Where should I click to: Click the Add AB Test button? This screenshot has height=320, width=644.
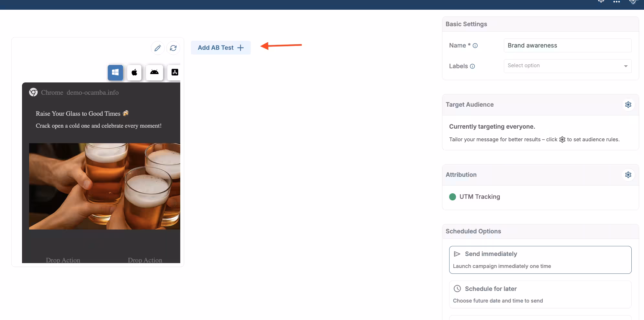[220, 48]
